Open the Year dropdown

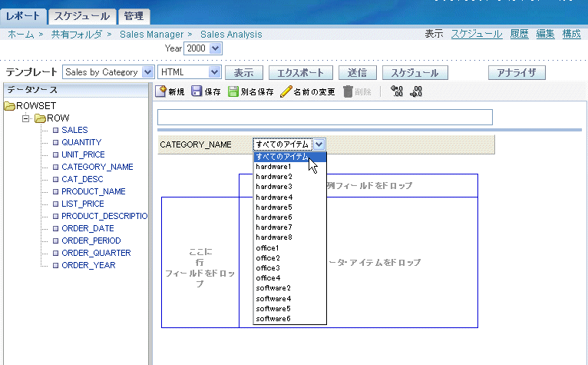click(x=215, y=48)
